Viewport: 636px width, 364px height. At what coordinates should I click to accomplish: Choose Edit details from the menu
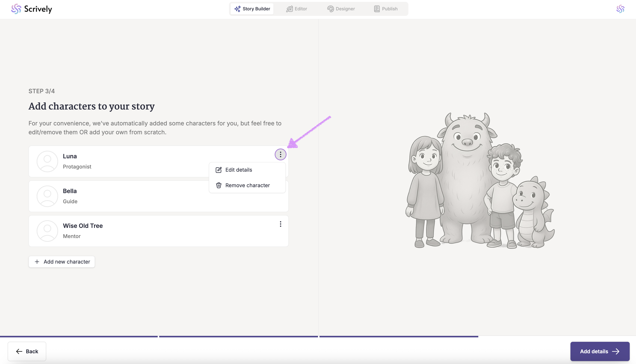pyautogui.click(x=238, y=170)
